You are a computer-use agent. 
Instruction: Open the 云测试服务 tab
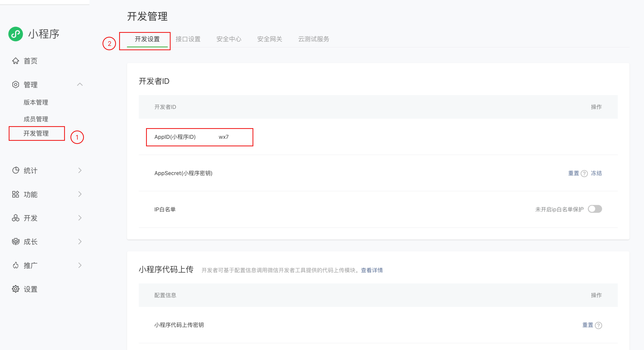(313, 39)
